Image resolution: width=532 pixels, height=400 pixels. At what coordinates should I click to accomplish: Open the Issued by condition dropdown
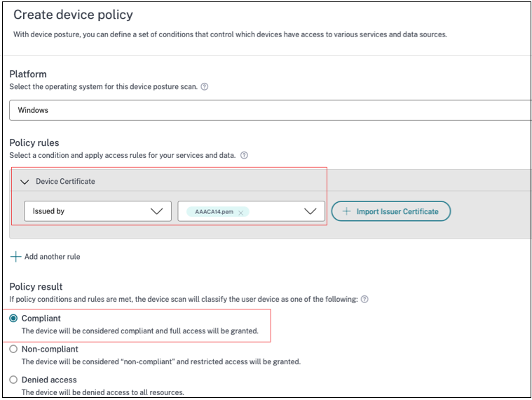click(x=97, y=211)
